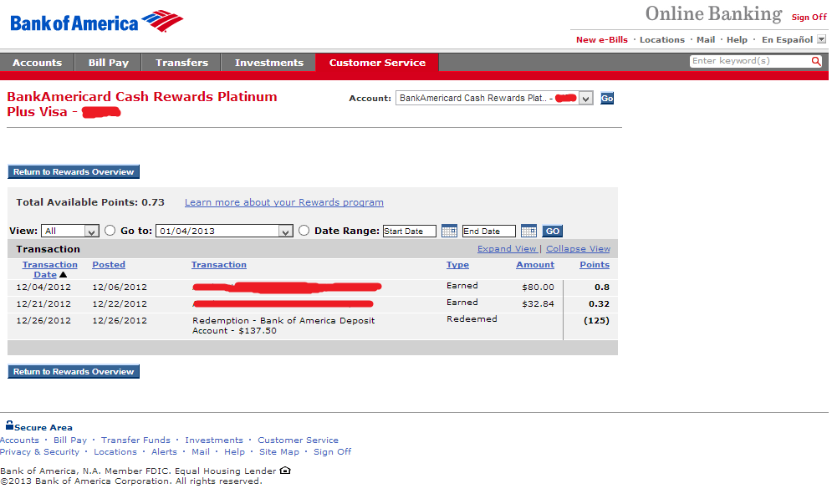Click Sign Off in the header

point(809,17)
